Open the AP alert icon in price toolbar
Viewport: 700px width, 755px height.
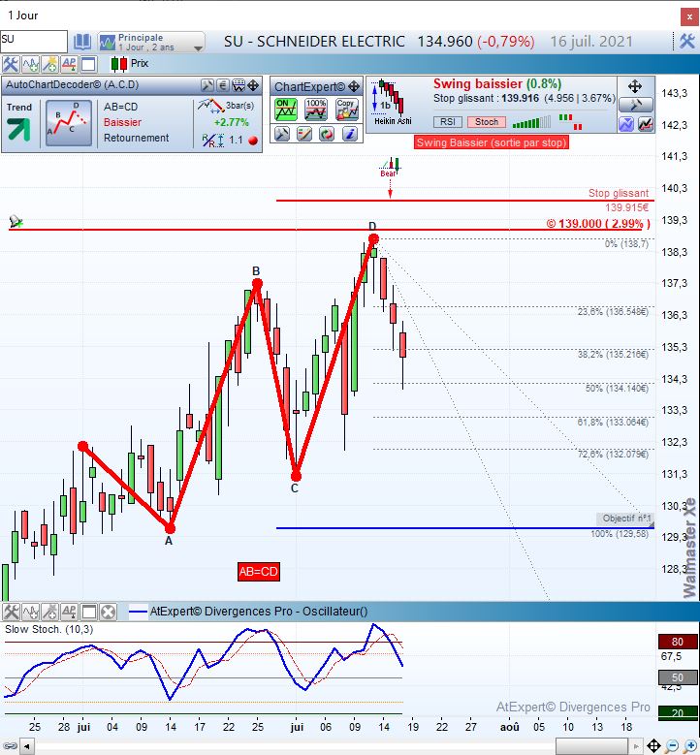[69, 64]
